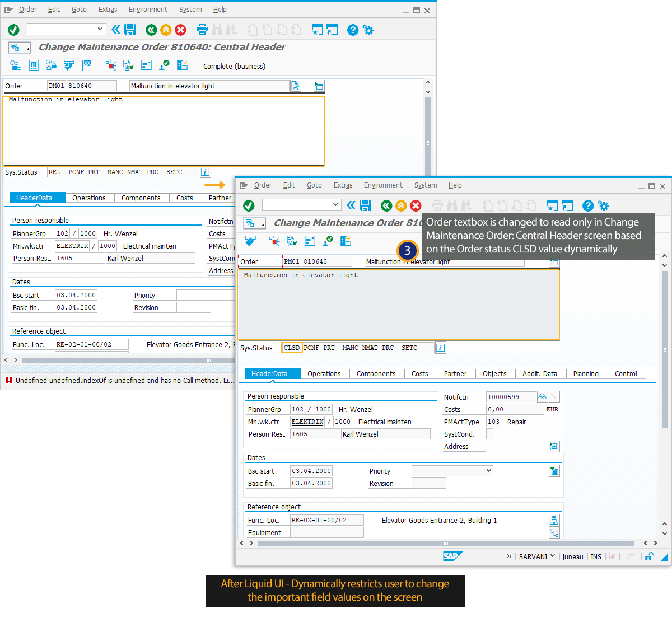Click the PMActType field showing 103
The image size is (672, 618).
493,422
